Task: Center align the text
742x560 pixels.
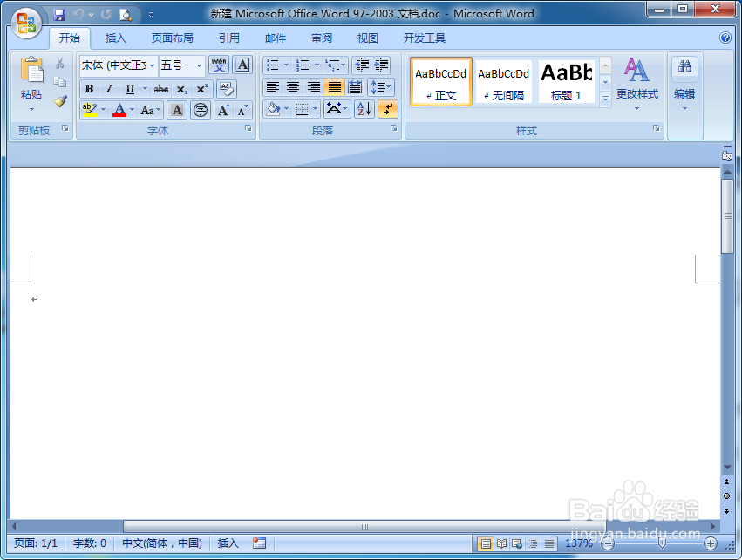Action: 293,87
